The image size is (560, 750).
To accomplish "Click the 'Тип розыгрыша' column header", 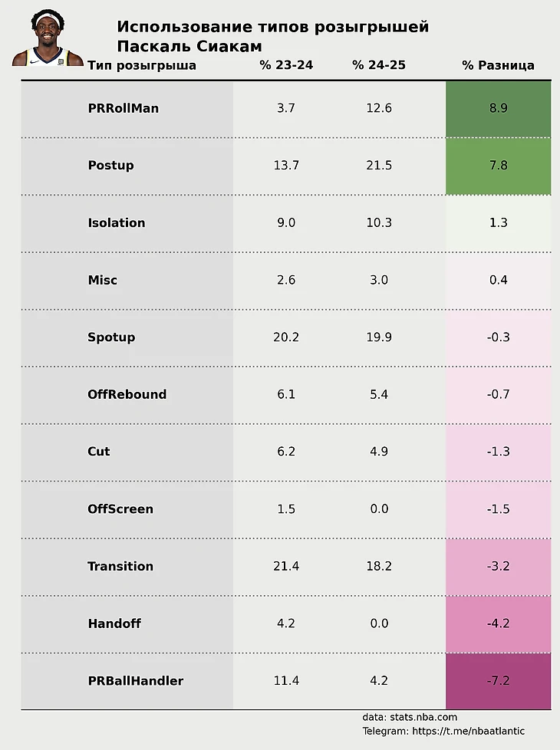I will click(x=142, y=65).
